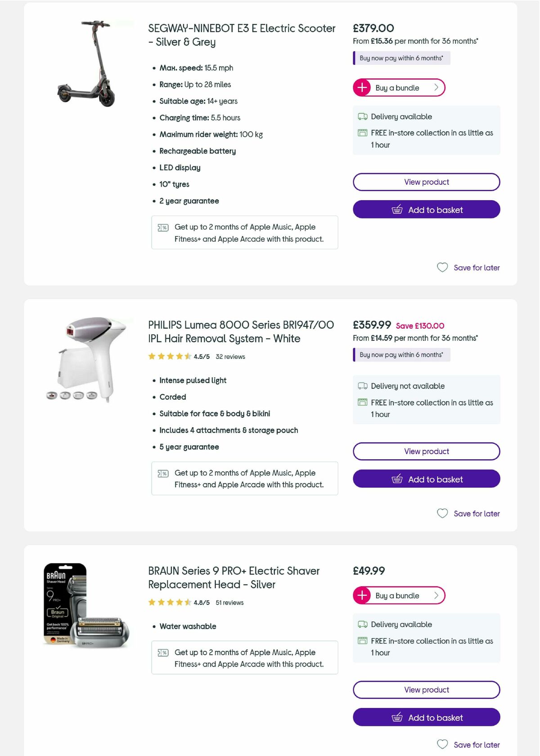Click the basket icon on the scooter's Add to basket
Screen dimensions: 540x756
click(x=397, y=209)
